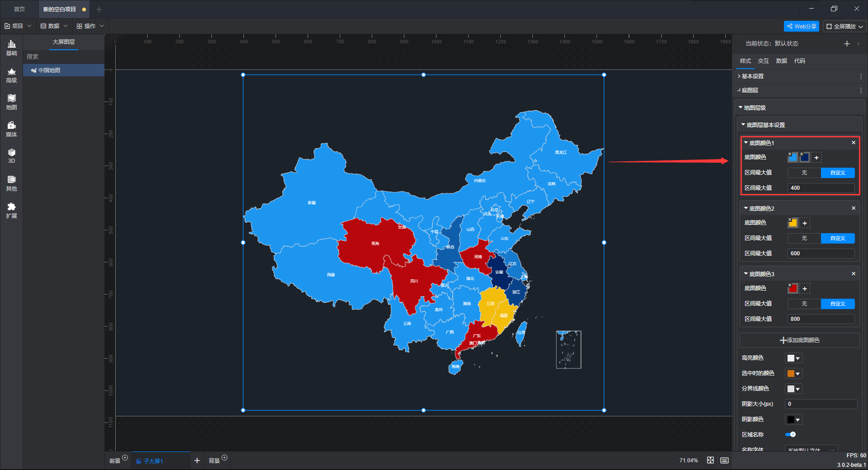Open the 操作 menu
The image size is (868, 470).
[x=90, y=26]
